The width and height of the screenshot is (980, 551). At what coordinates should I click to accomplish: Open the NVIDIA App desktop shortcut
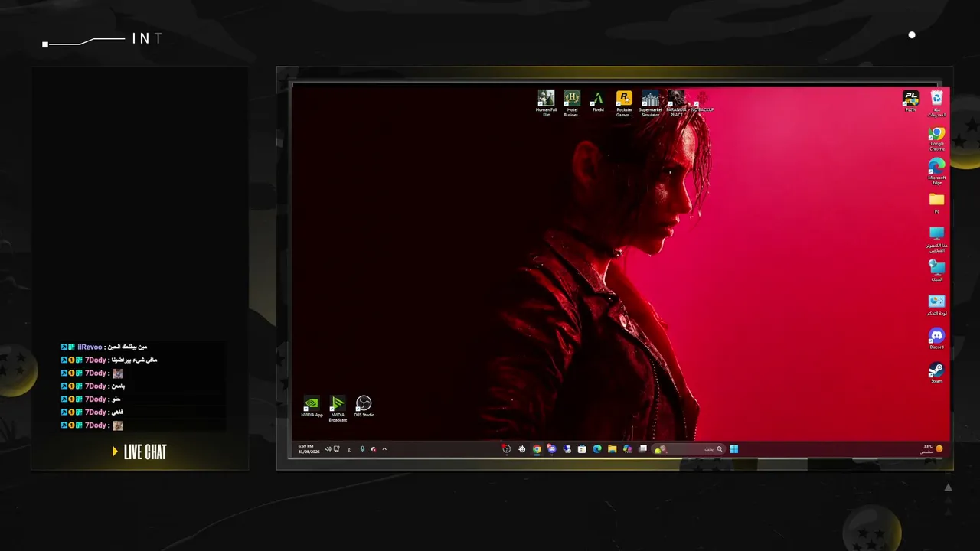pos(312,406)
